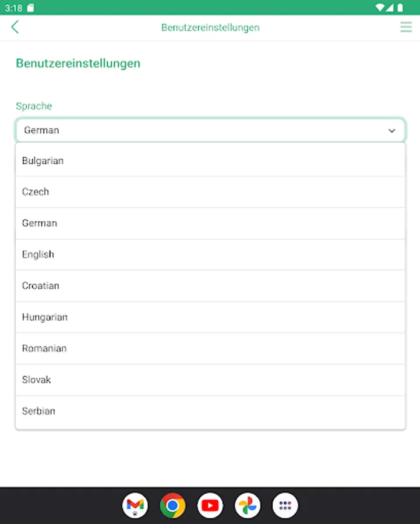Screen dimensions: 420x524
Task: Select Hungarian in the list
Action: 210,317
